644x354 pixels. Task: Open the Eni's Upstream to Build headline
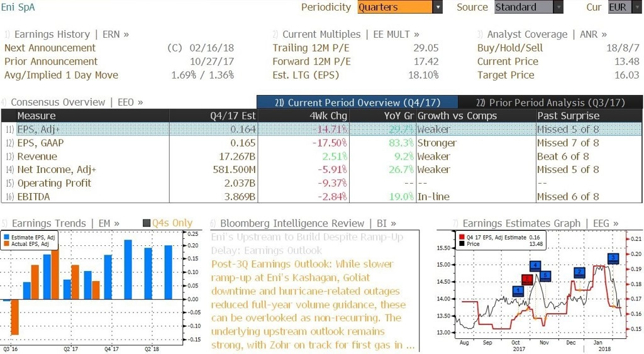pos(307,243)
